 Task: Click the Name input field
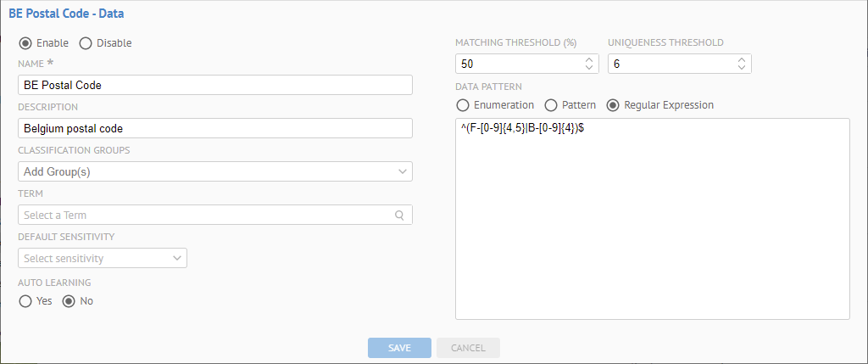[x=215, y=85]
